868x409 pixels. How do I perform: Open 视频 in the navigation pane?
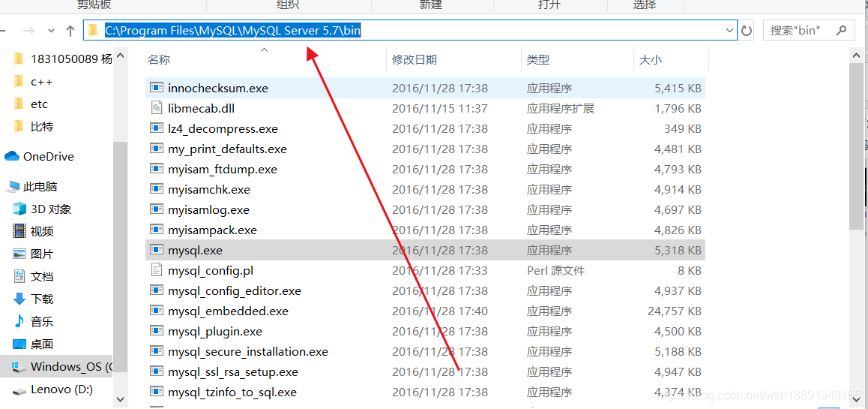(42, 232)
